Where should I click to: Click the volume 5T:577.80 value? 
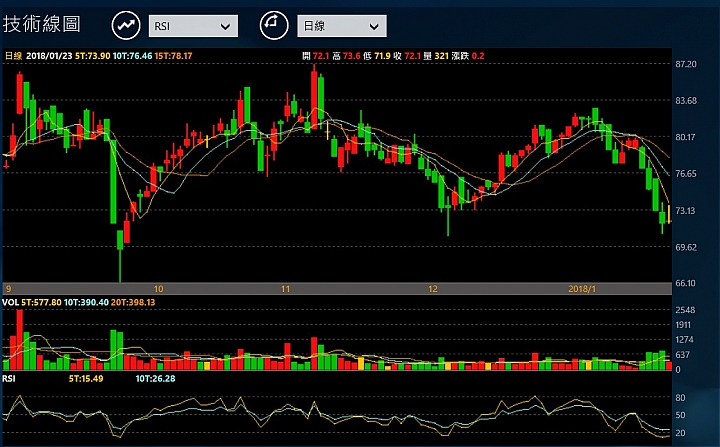(x=41, y=302)
